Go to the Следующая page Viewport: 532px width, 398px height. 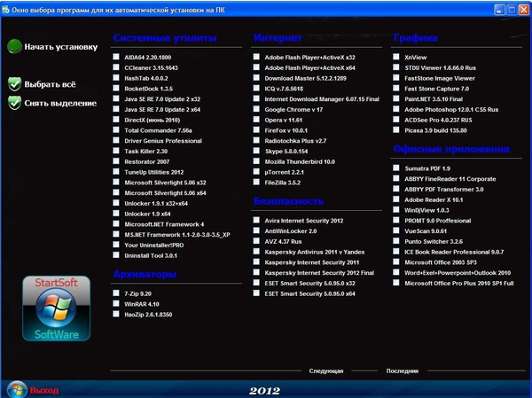[326, 371]
